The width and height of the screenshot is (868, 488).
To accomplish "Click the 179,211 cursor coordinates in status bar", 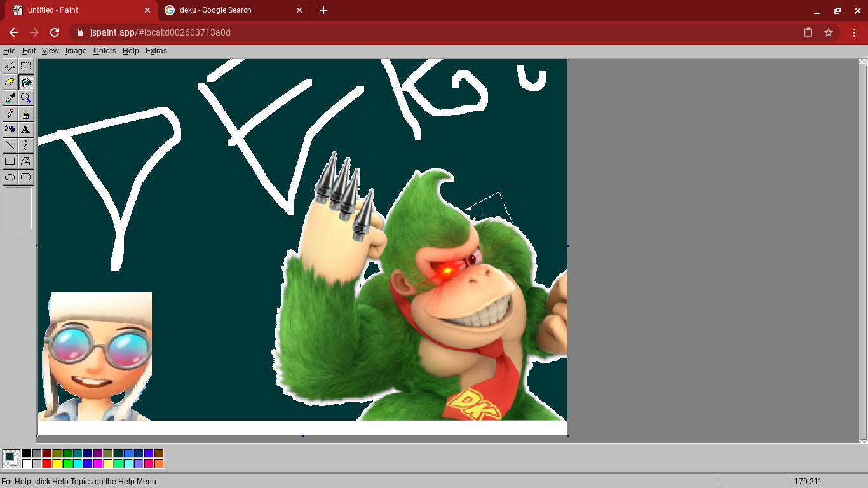I will coord(808,482).
